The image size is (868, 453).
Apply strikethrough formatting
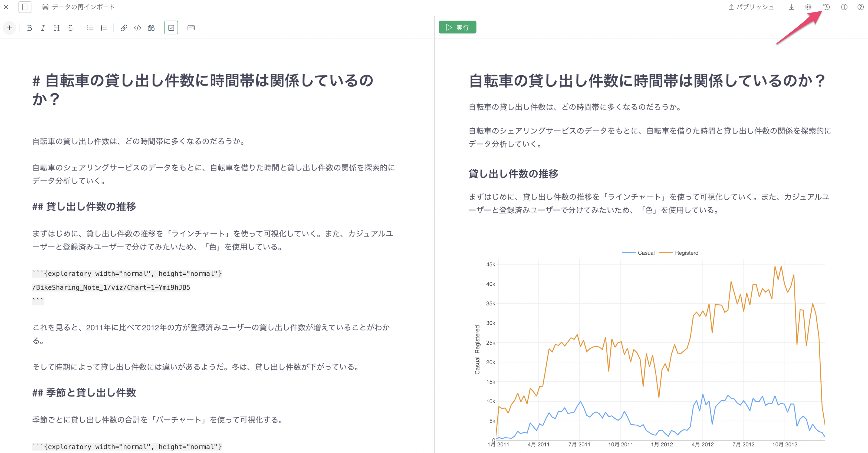(x=70, y=28)
